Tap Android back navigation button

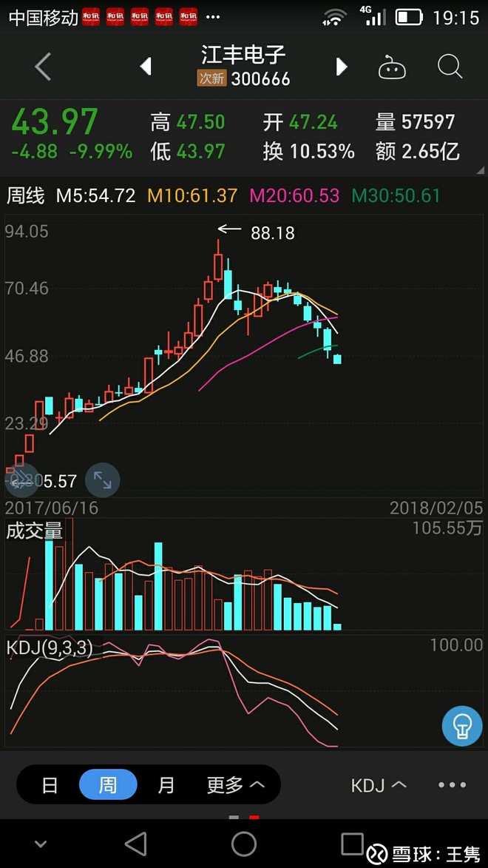[x=135, y=844]
